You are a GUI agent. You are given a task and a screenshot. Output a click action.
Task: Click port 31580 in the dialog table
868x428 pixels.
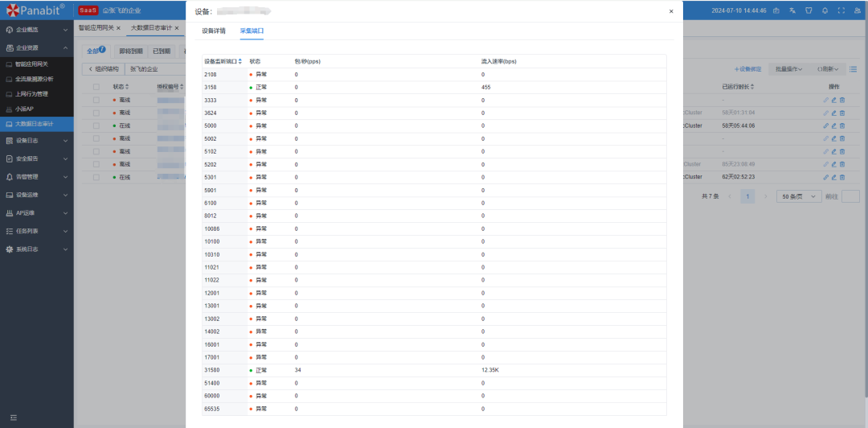tap(212, 370)
